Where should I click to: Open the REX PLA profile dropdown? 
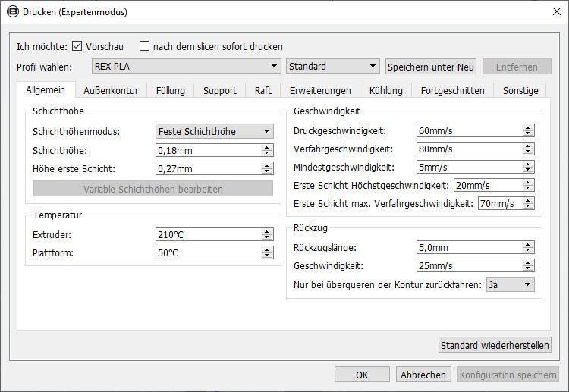coord(186,67)
